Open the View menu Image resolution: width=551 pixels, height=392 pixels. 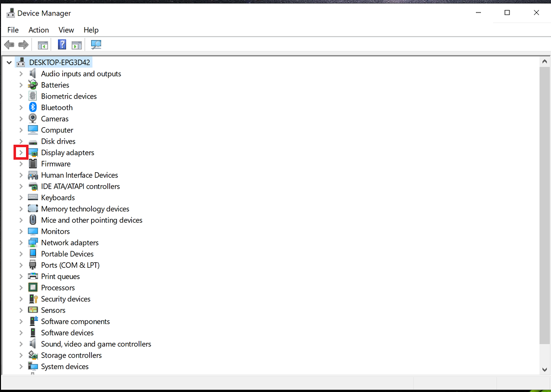point(66,30)
